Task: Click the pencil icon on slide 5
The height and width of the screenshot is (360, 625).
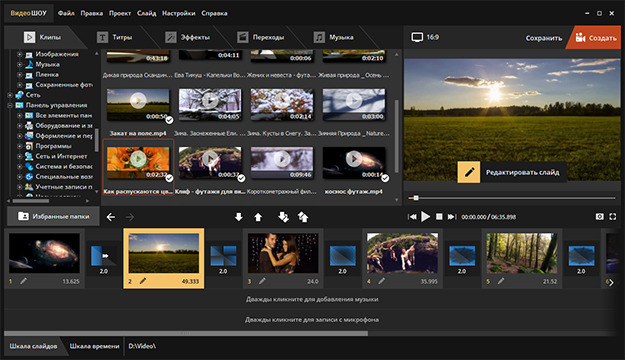Action: [501, 281]
